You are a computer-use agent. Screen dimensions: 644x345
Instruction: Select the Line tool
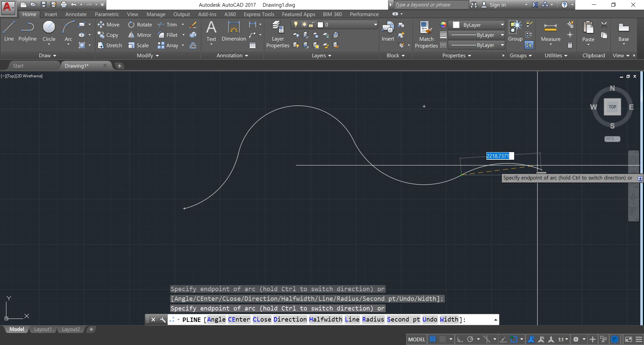(x=9, y=31)
